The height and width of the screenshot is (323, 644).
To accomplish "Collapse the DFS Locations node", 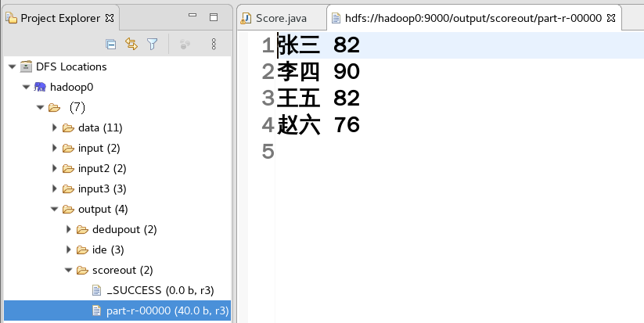I will pos(12,66).
